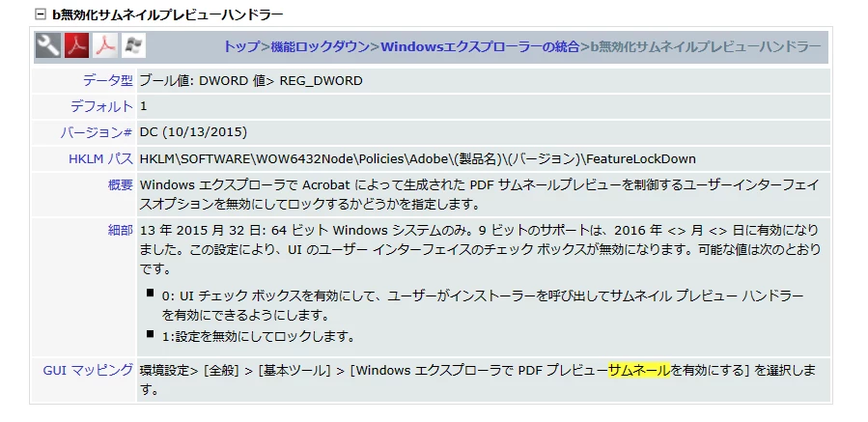868x422 pixels.
Task: Open the Windowsエクスプローラーの統合 breadcrumb link
Action: pyautogui.click(x=480, y=46)
